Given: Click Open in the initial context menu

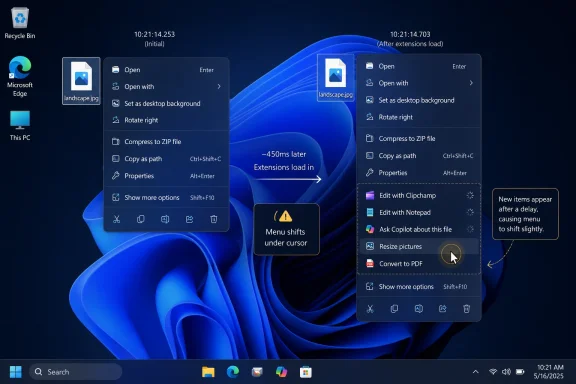Looking at the screenshot, I should tap(166, 70).
